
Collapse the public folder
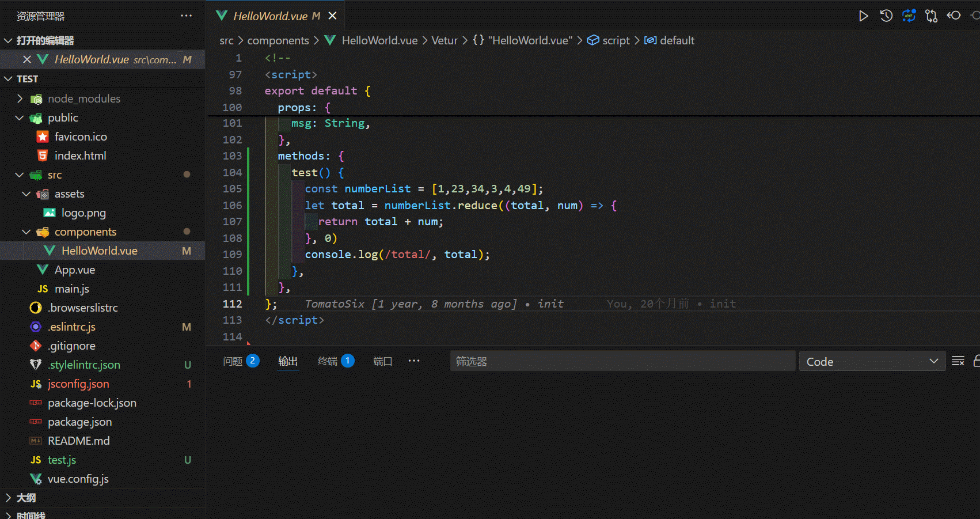point(20,118)
